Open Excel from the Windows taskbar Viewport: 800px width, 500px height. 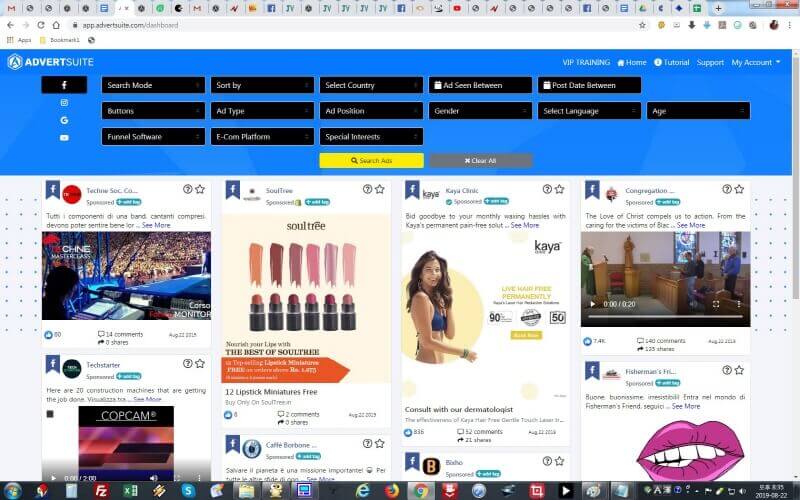pyautogui.click(x=130, y=491)
